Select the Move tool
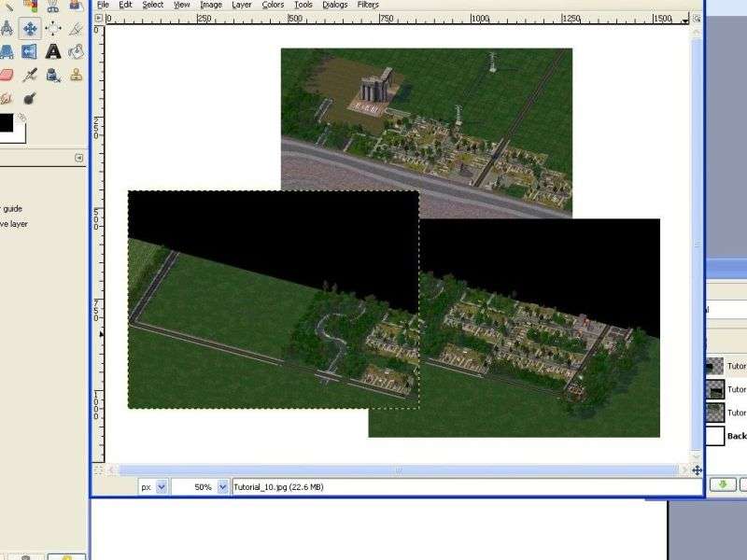747x560 pixels. [x=30, y=28]
